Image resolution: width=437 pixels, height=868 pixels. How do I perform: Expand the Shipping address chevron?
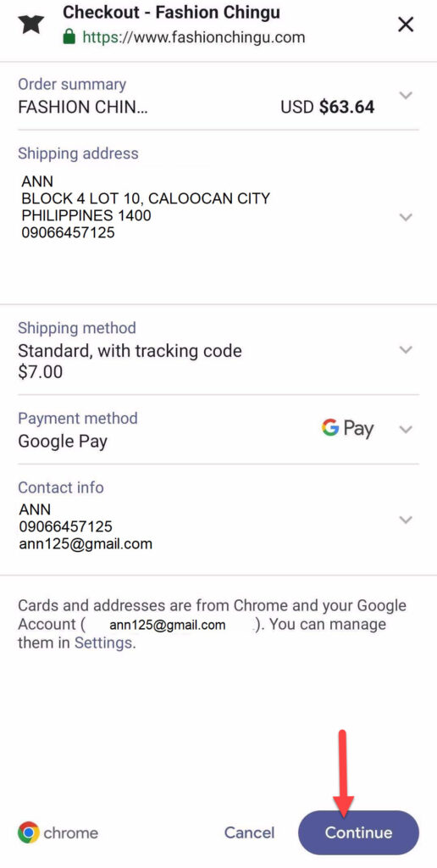tap(406, 217)
